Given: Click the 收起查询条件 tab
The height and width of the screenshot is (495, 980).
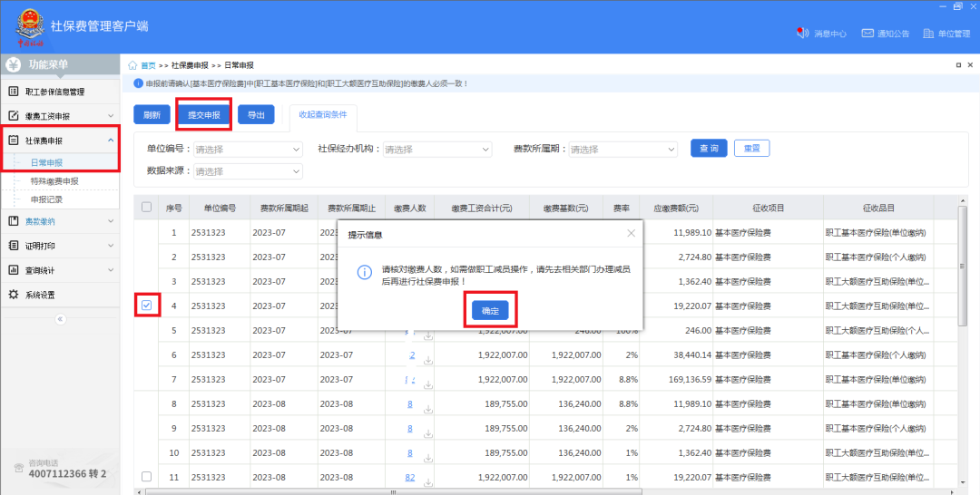Looking at the screenshot, I should pos(323,115).
